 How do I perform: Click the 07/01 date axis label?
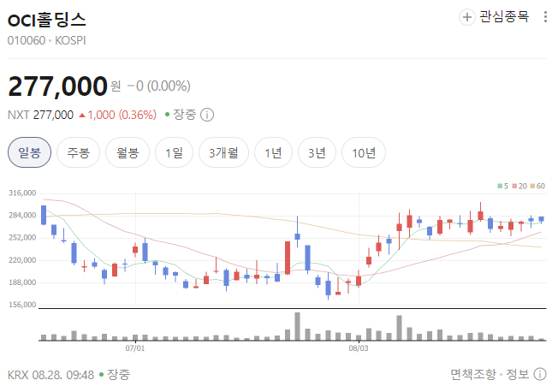135,348
